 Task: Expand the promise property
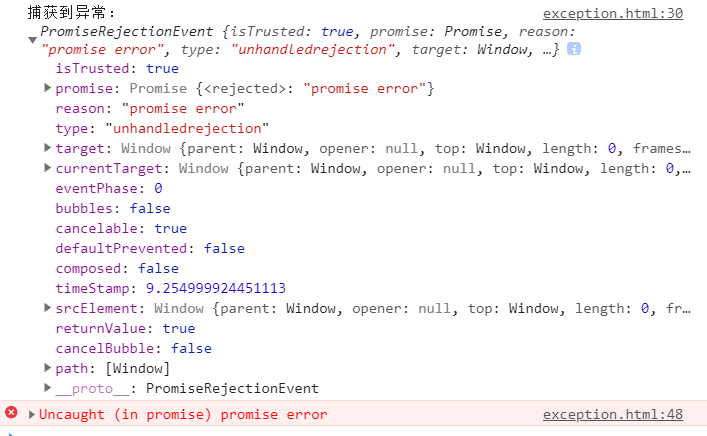(x=47, y=87)
